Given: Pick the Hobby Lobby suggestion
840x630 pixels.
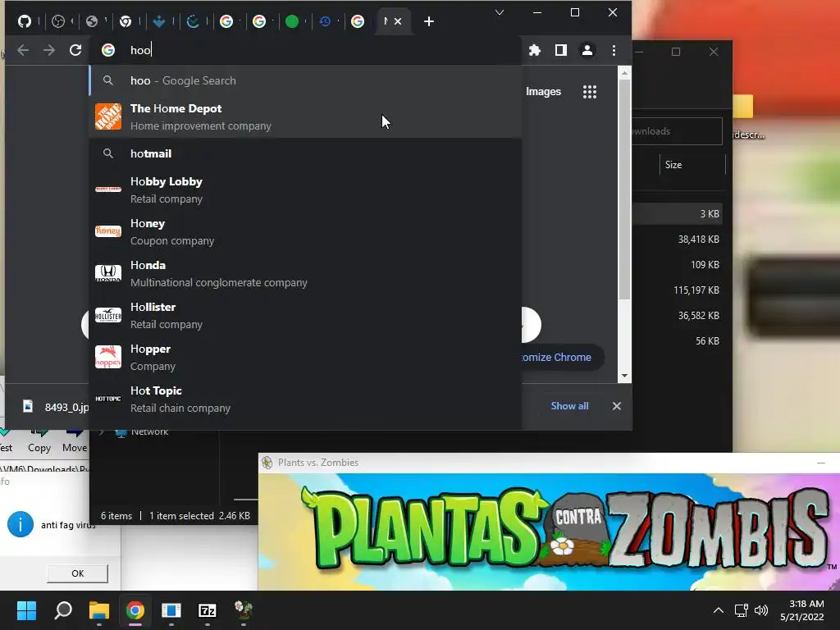Looking at the screenshot, I should pyautogui.click(x=305, y=189).
